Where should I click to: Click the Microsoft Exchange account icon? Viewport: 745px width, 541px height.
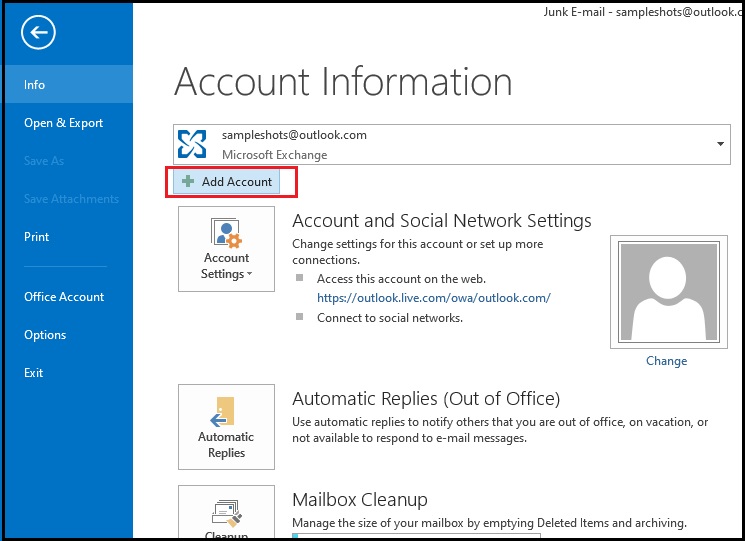click(x=192, y=144)
